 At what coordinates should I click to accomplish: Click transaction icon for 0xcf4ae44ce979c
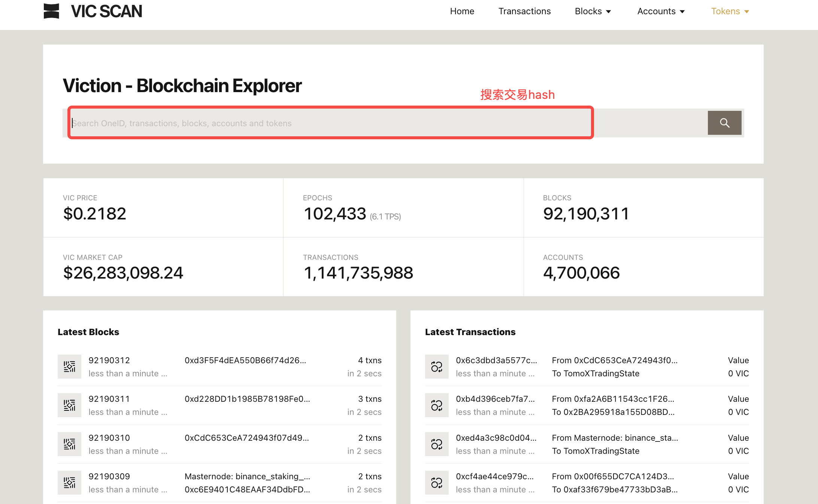(437, 483)
